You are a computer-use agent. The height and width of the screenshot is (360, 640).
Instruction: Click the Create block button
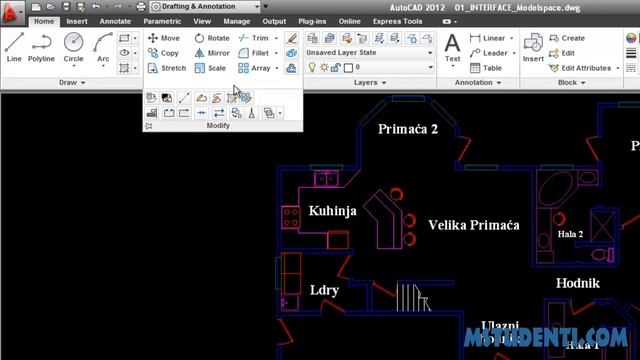point(567,38)
